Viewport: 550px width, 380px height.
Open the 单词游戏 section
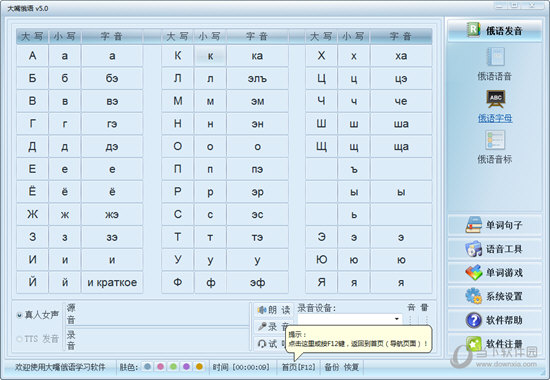pos(495,272)
